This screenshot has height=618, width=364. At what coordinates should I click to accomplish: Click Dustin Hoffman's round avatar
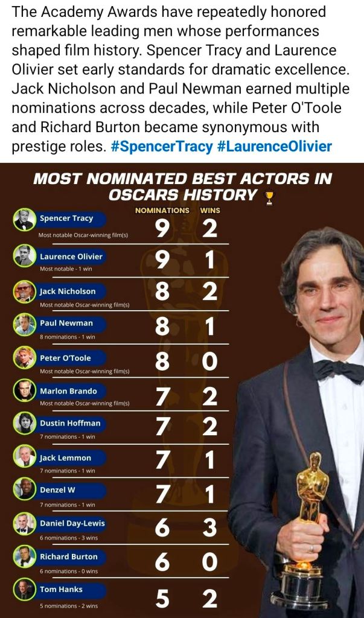coord(25,423)
